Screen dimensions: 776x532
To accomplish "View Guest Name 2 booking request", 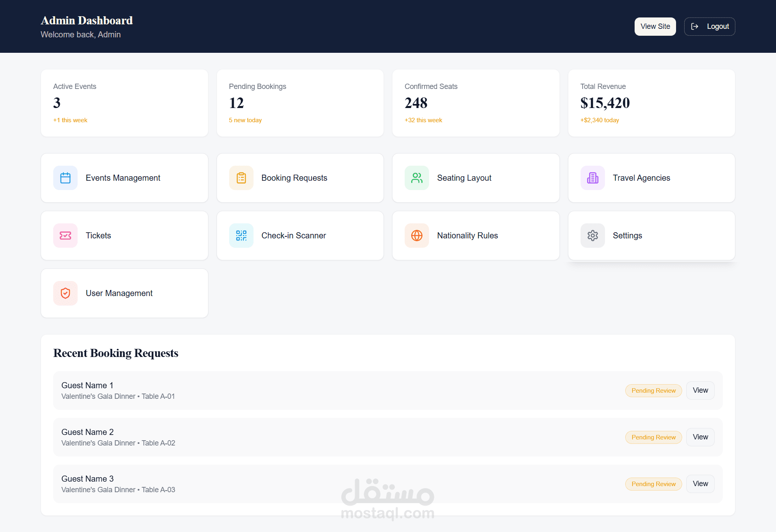I will pos(700,437).
